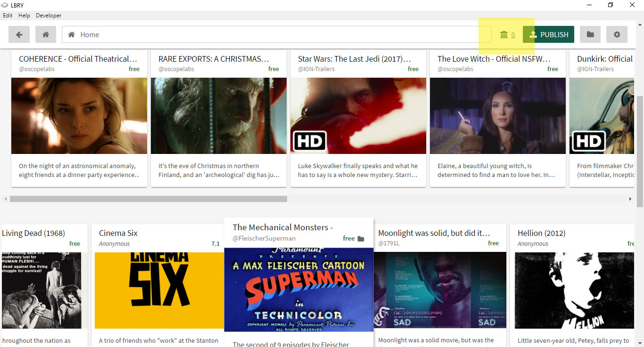Select the Moonlight SAD poster thumbnail

coord(440,291)
